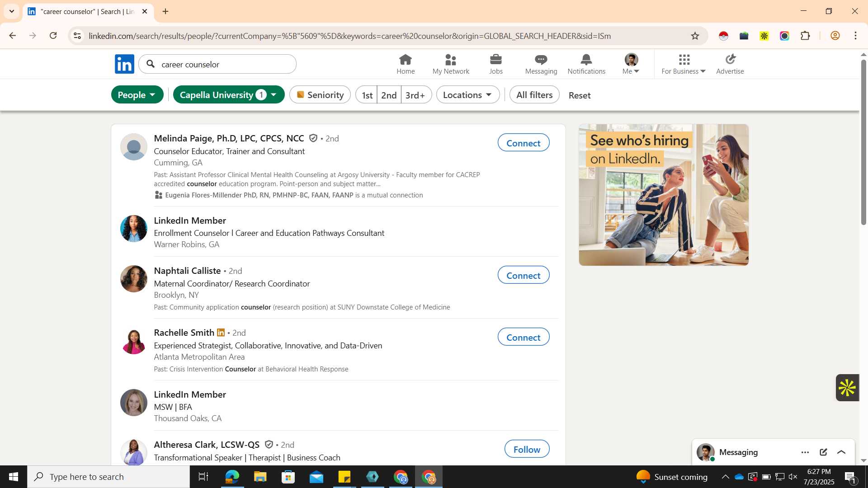Open the "See who's hiring" ad image
This screenshot has height=488, width=868.
[664, 195]
